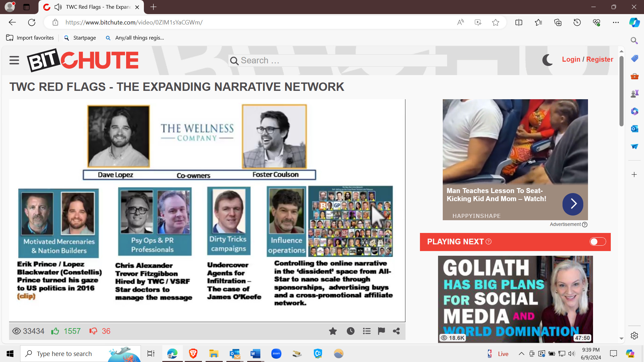The image size is (644, 362).
Task: Open tab actions menu icon
Action: [x=26, y=7]
